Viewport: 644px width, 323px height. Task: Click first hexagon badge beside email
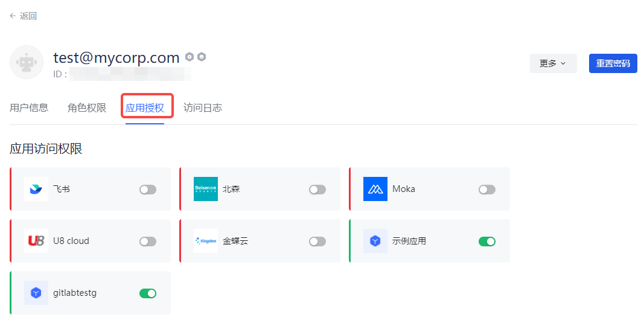pyautogui.click(x=190, y=57)
